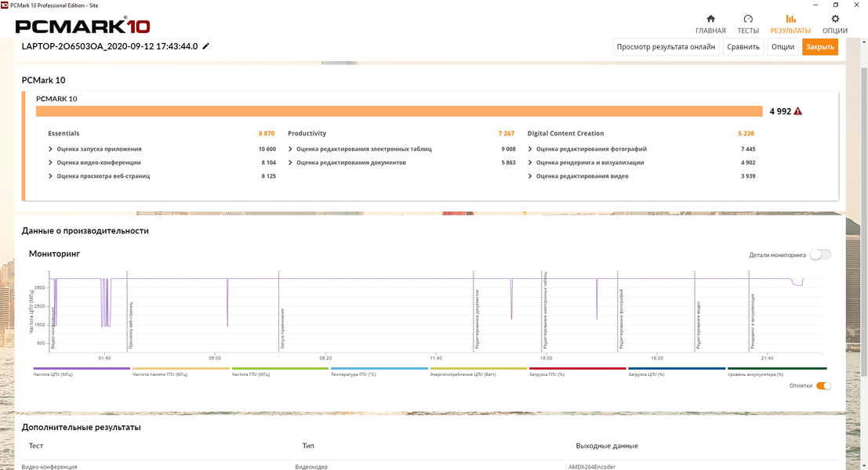
Task: Open the result Опции button
Action: click(783, 47)
